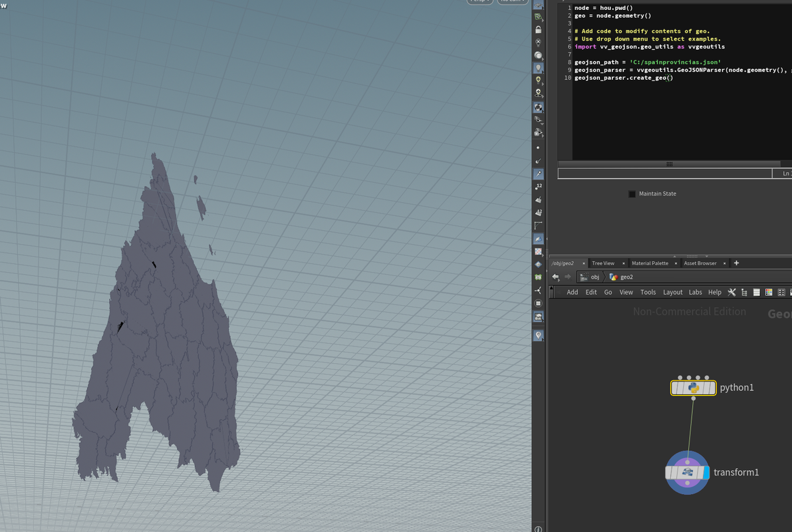Click the three-pronged axis icon
This screenshot has height=532, width=792.
pos(539,291)
